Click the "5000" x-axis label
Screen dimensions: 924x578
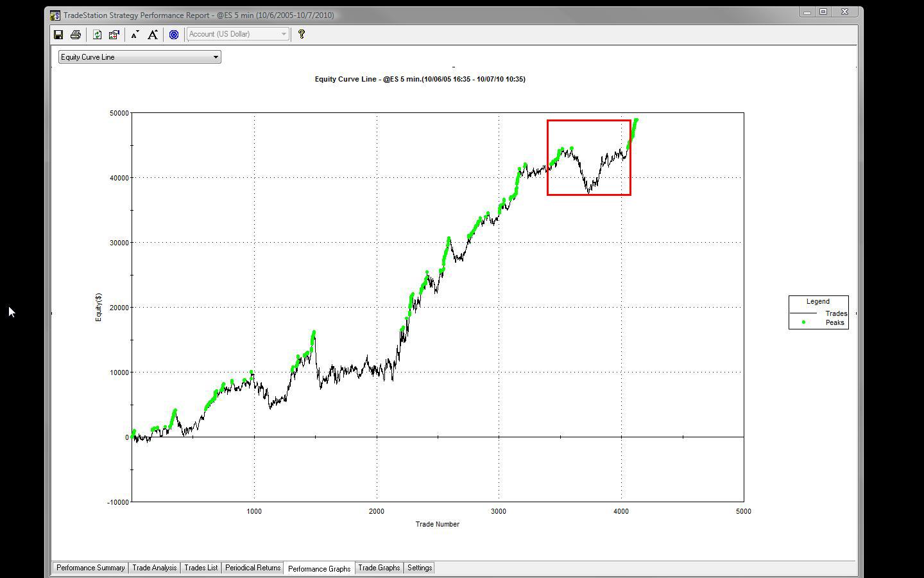coord(744,511)
